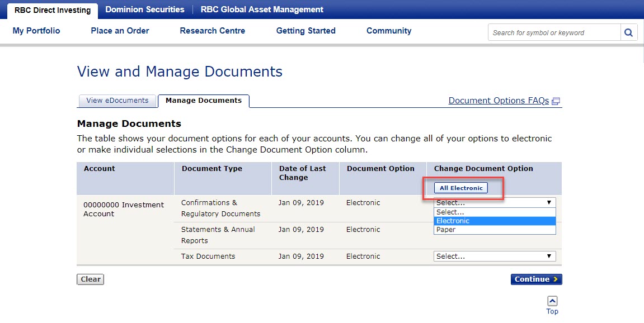The image size is (644, 323).
Task: Choose Paper in the open dropdown list
Action: 495,230
